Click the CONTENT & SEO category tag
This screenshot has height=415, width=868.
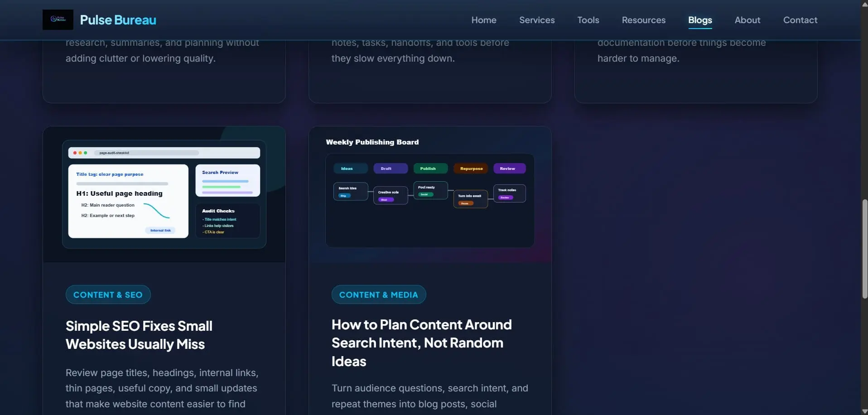[108, 294]
